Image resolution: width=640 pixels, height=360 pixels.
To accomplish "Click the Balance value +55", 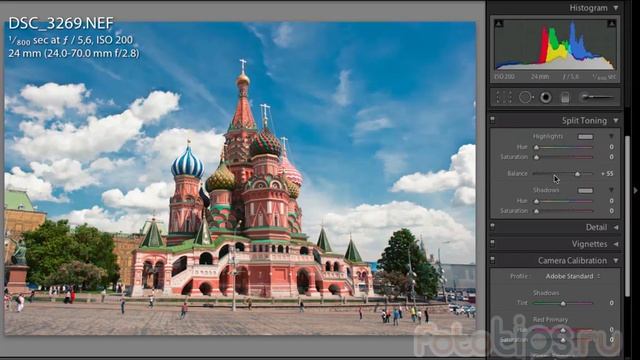I will 607,173.
